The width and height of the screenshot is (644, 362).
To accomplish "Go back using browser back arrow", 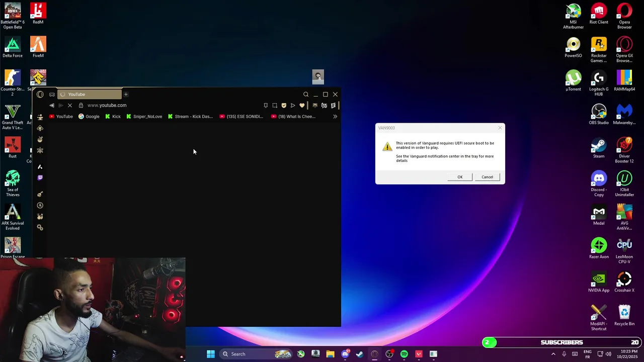I will click(x=52, y=105).
